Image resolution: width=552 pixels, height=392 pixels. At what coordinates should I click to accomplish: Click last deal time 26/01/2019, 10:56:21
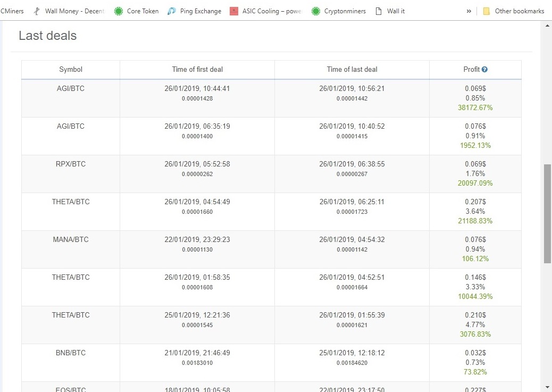pyautogui.click(x=352, y=88)
